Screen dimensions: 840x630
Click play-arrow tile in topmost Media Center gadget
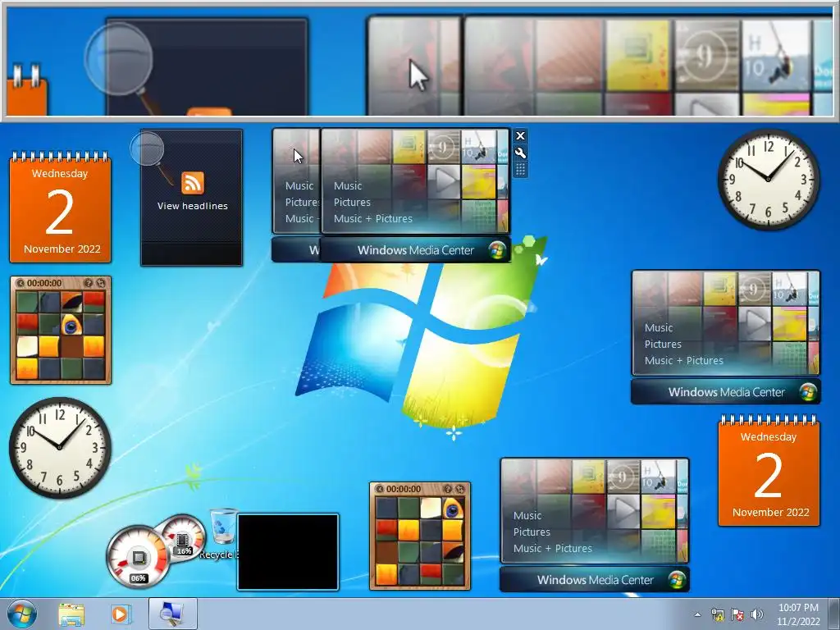[444, 181]
